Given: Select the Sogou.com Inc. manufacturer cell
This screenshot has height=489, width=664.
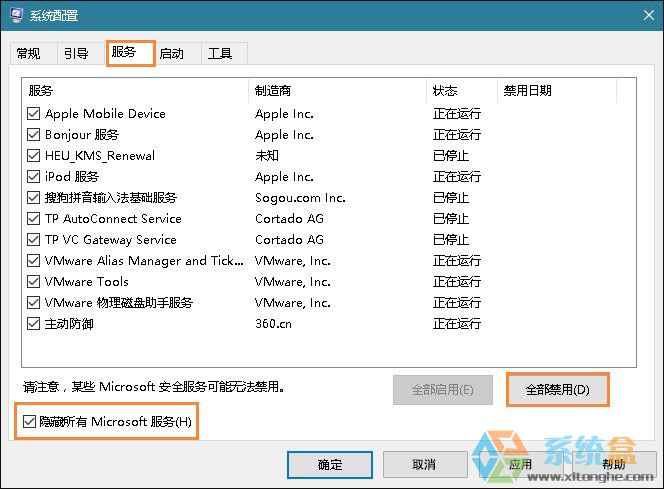Looking at the screenshot, I should (300, 198).
